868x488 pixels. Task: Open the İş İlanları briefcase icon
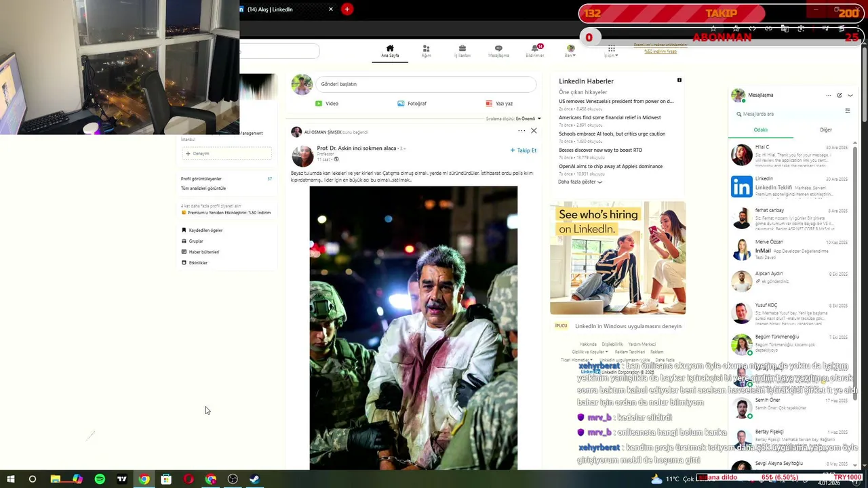pyautogui.click(x=462, y=51)
